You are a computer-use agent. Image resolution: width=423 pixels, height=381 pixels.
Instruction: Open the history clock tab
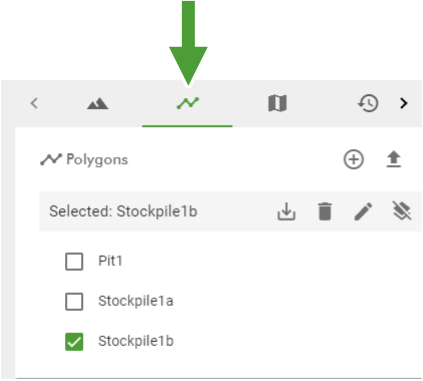(368, 103)
